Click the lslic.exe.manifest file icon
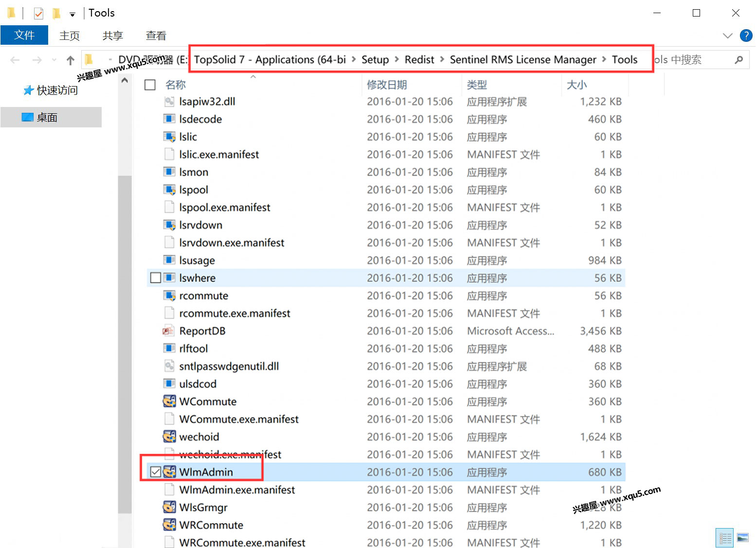The image size is (756, 548). (x=169, y=154)
